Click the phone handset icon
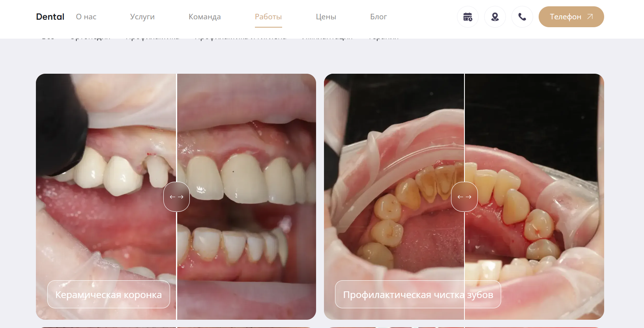 [x=522, y=17]
